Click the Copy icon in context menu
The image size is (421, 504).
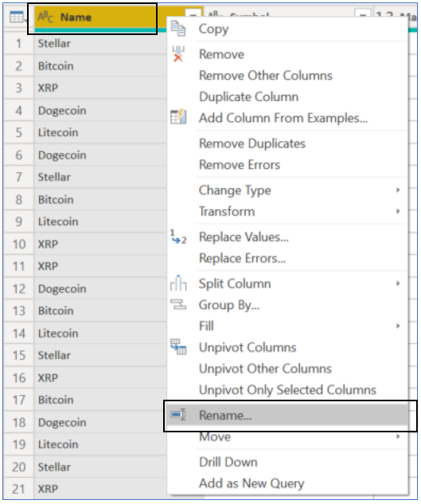[178, 29]
